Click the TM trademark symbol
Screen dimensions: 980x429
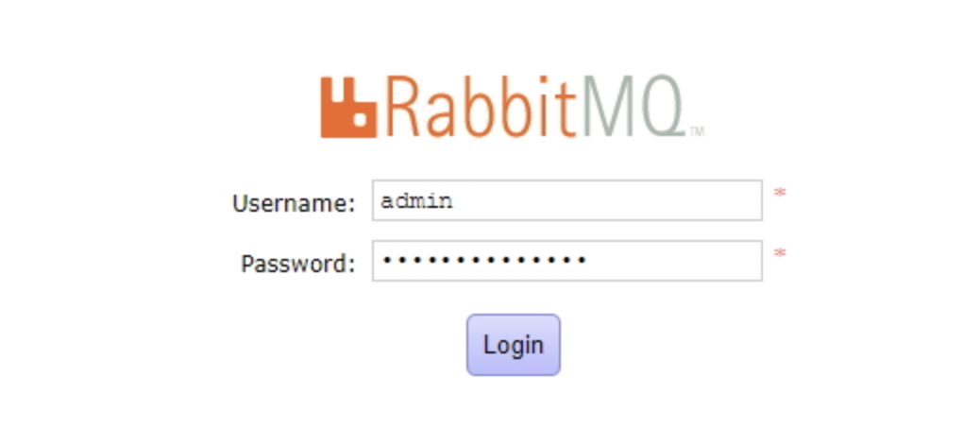696,131
